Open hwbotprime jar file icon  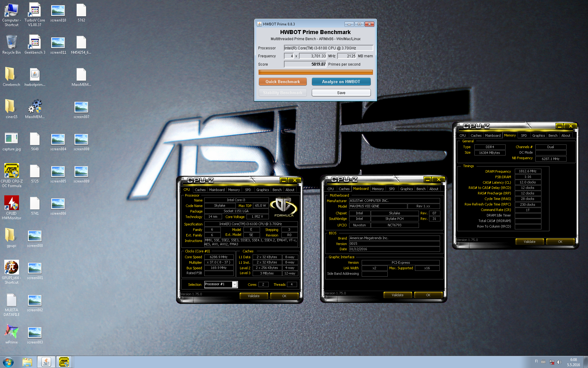pyautogui.click(x=35, y=77)
